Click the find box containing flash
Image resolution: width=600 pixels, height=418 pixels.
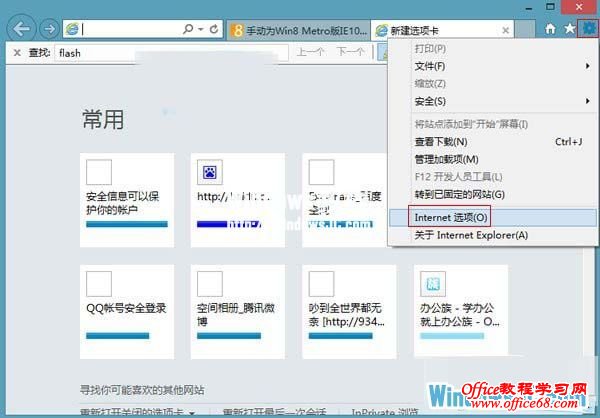point(171,53)
